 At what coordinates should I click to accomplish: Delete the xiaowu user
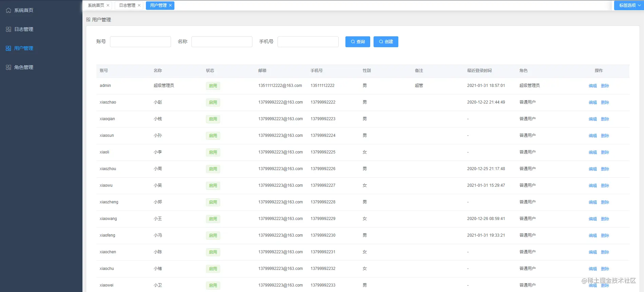[605, 186]
